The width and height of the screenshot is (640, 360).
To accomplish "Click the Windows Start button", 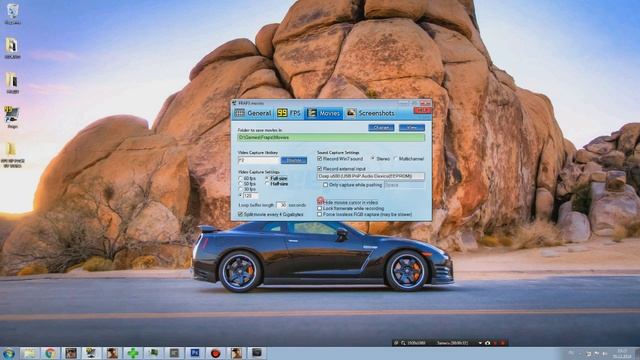I will point(9,353).
